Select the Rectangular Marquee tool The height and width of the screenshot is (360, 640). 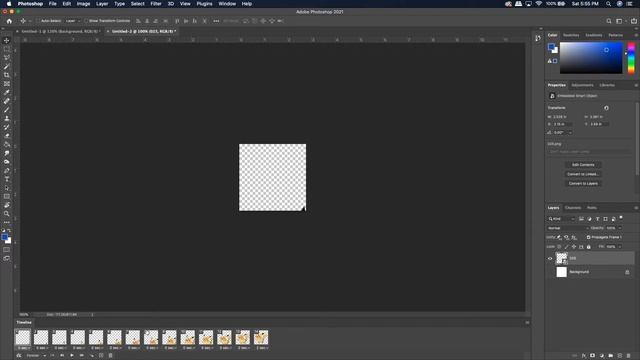7,49
